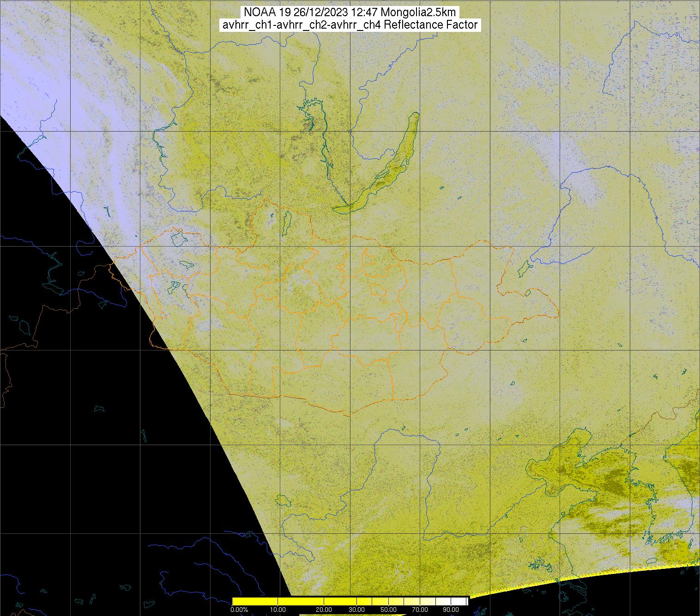
Task: Click the 10.00 tick label on the legend
Action: pyautogui.click(x=278, y=610)
